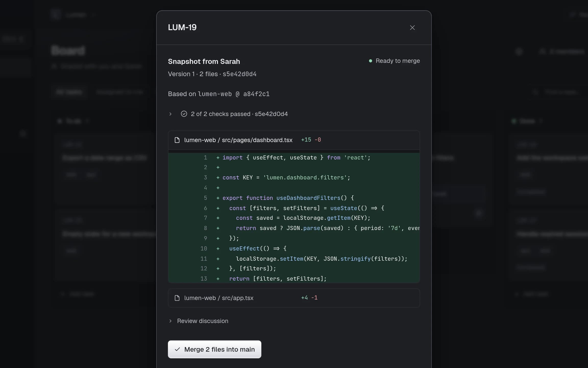Click the checkmark icon in Merge button

(177, 349)
